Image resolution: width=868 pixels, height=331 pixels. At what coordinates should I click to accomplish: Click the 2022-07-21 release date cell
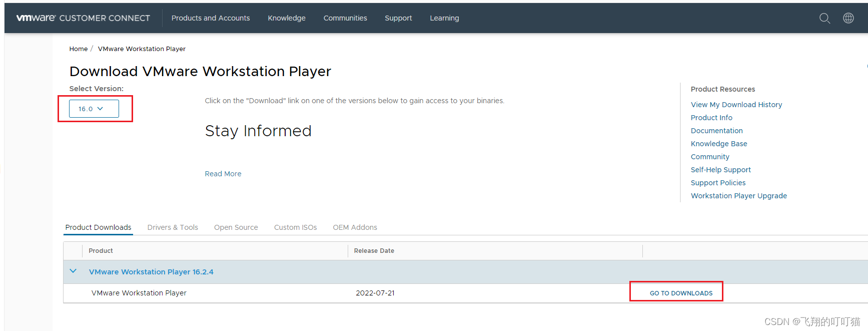(375, 293)
